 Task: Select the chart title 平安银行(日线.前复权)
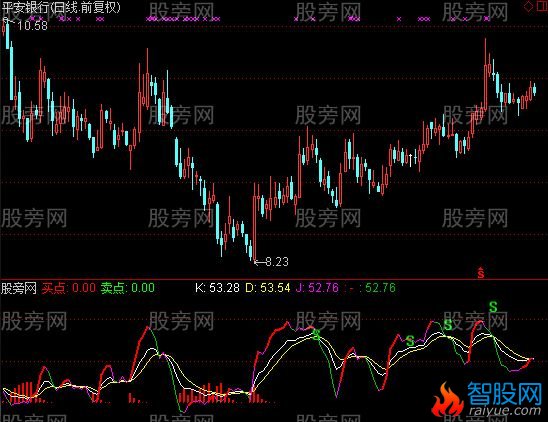pos(62,7)
